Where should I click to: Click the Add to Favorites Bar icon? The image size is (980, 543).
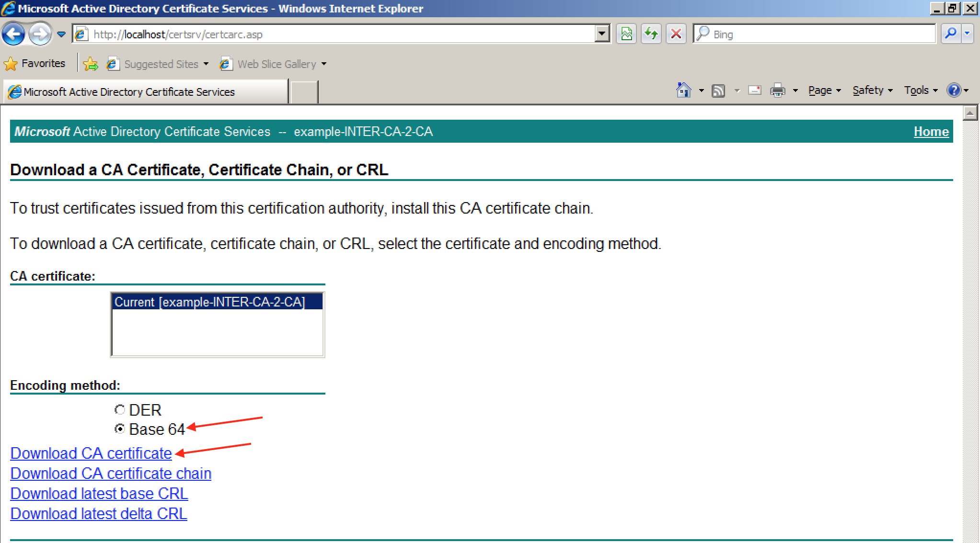pyautogui.click(x=90, y=64)
